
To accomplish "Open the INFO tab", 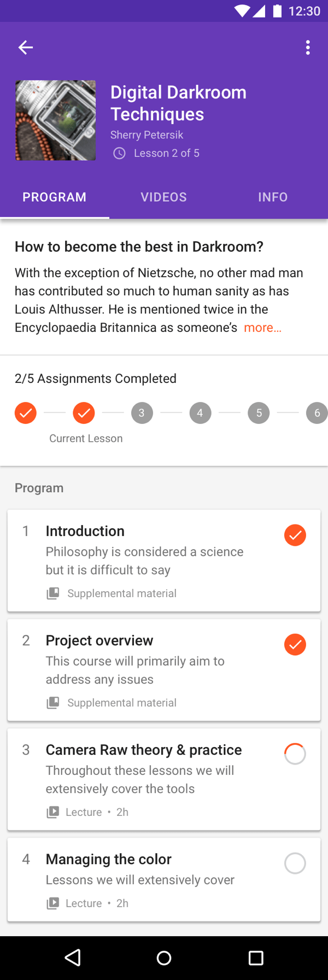I will pos(272,197).
